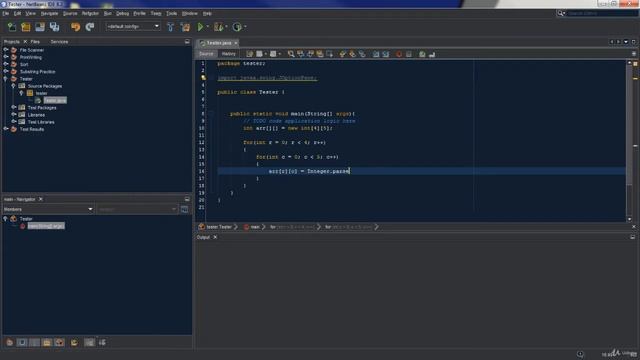Click the red Start Macro Recording icon
Screen dimensions: 640x360
point(399,54)
